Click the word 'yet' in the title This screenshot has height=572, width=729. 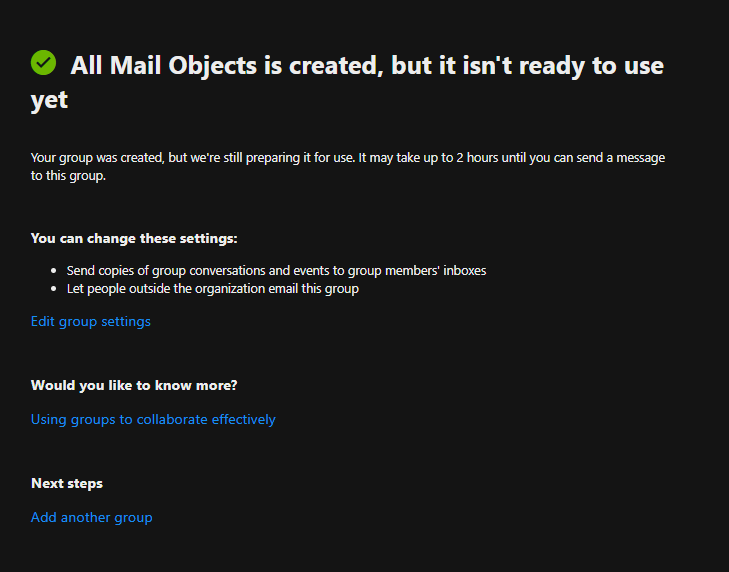(x=49, y=100)
